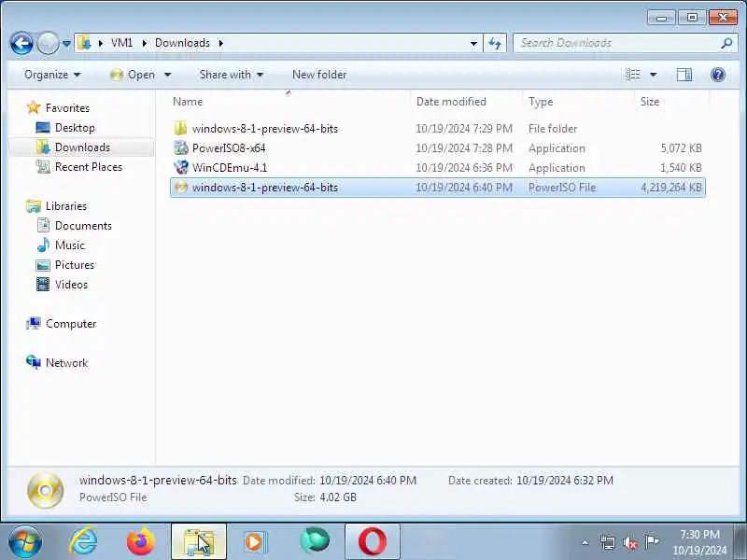Click large disc icon in details pane

coord(45,491)
